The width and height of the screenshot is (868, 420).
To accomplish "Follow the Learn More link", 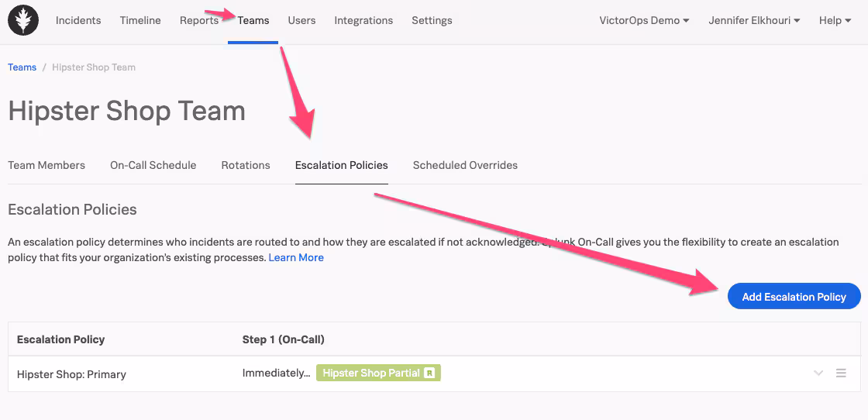I will (296, 257).
